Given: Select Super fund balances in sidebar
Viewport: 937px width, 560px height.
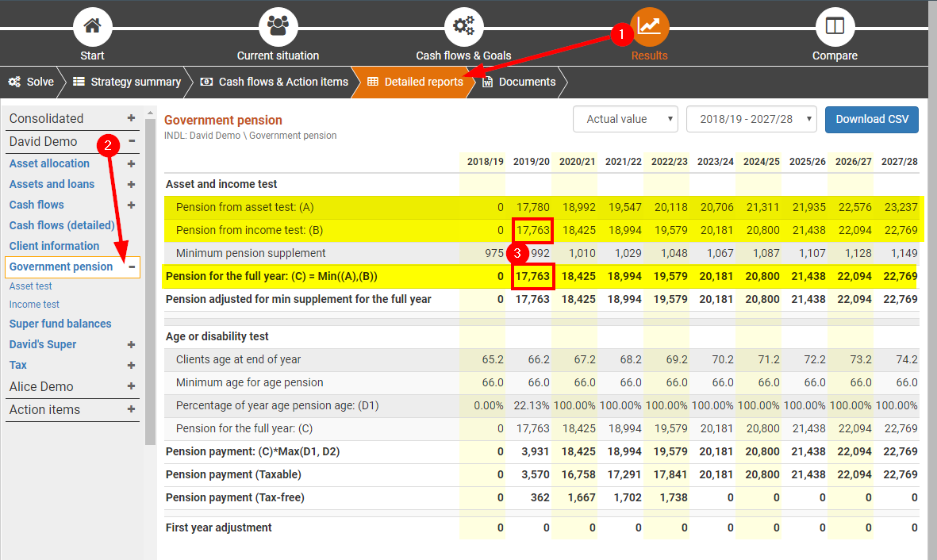Looking at the screenshot, I should 60,324.
